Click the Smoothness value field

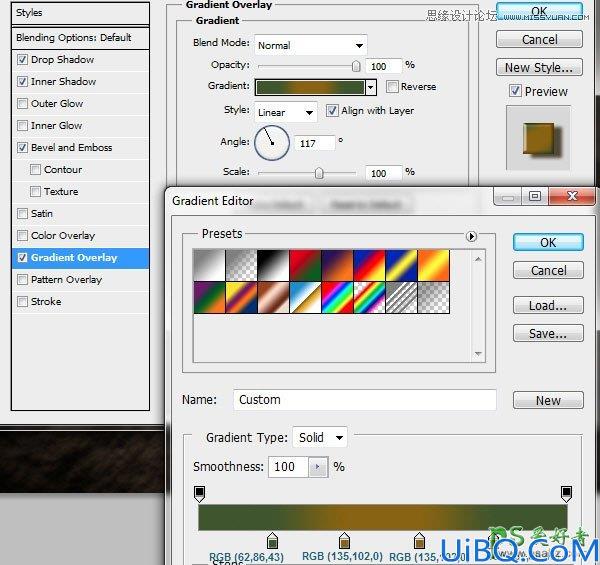(x=288, y=467)
